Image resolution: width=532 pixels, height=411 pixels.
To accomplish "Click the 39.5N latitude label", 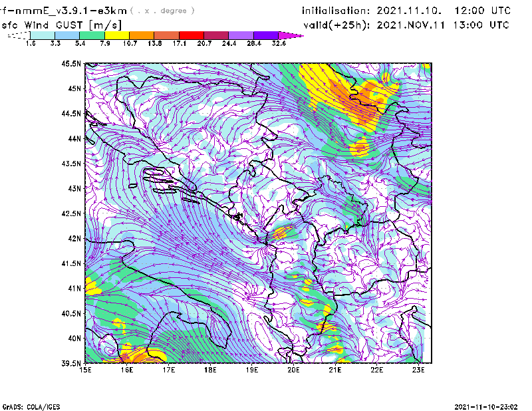I will tap(71, 364).
